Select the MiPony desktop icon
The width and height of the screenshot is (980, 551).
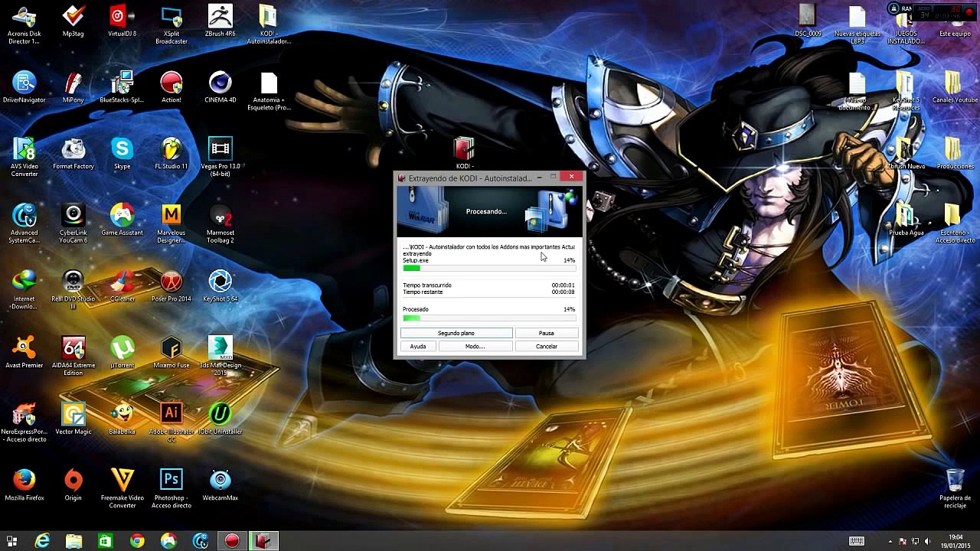(x=73, y=87)
